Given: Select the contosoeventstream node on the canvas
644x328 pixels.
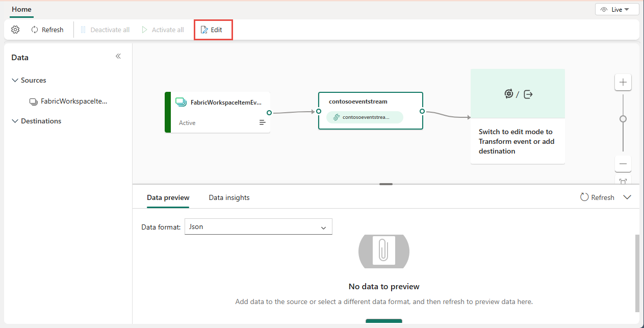Looking at the screenshot, I should tap(371, 110).
